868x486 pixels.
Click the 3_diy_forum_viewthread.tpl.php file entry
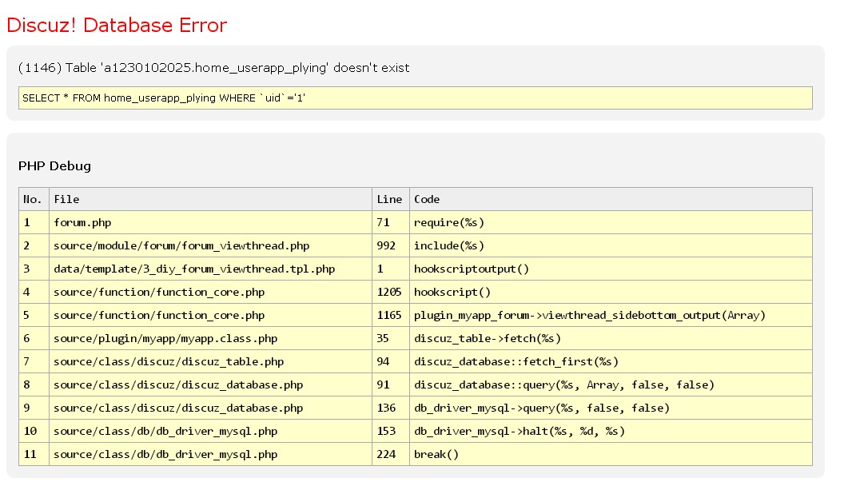click(194, 269)
